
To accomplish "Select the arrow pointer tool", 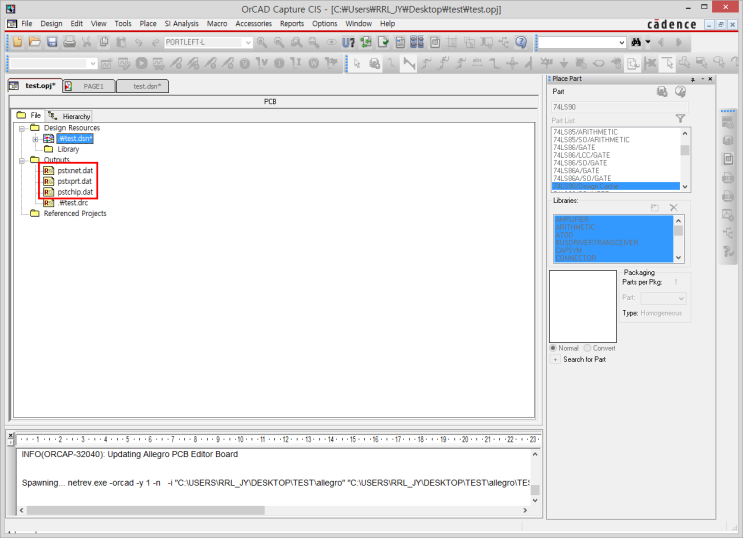I will point(357,63).
